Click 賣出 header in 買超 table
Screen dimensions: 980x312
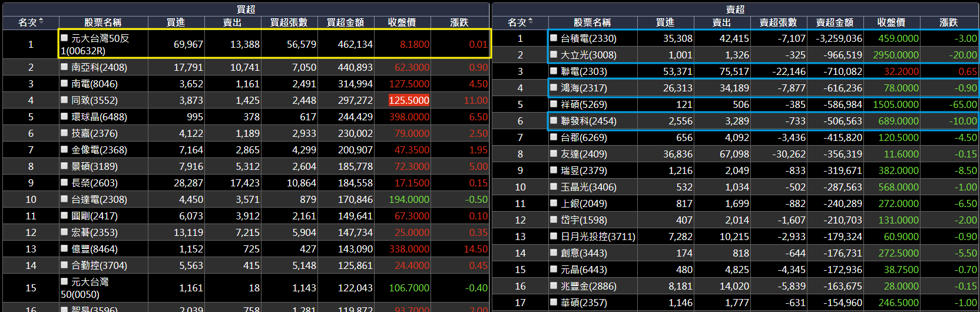click(232, 22)
